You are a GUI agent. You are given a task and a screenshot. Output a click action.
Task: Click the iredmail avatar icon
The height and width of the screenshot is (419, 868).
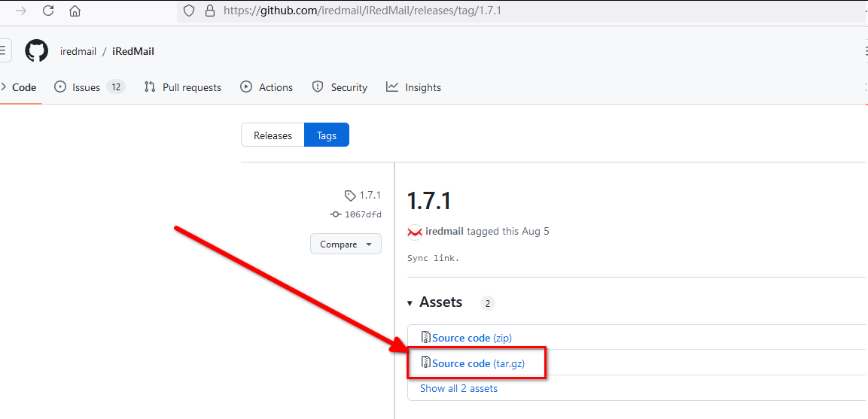[x=415, y=232]
